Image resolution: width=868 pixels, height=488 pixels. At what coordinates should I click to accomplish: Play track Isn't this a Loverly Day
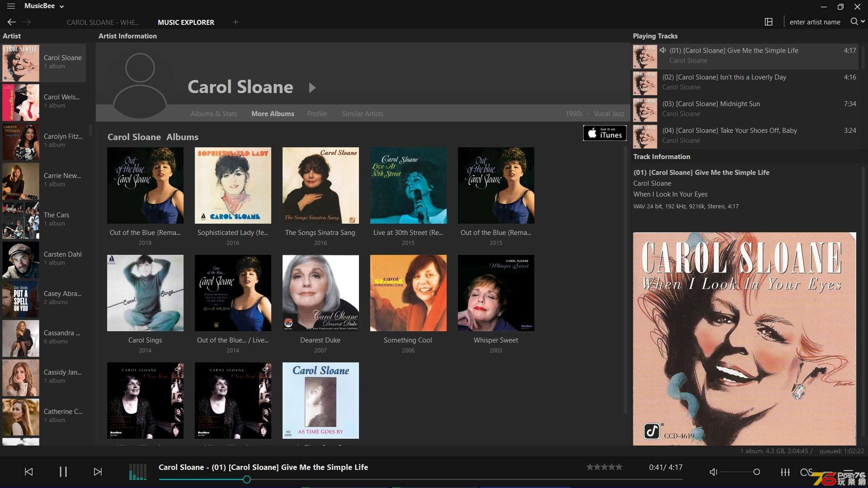point(745,82)
